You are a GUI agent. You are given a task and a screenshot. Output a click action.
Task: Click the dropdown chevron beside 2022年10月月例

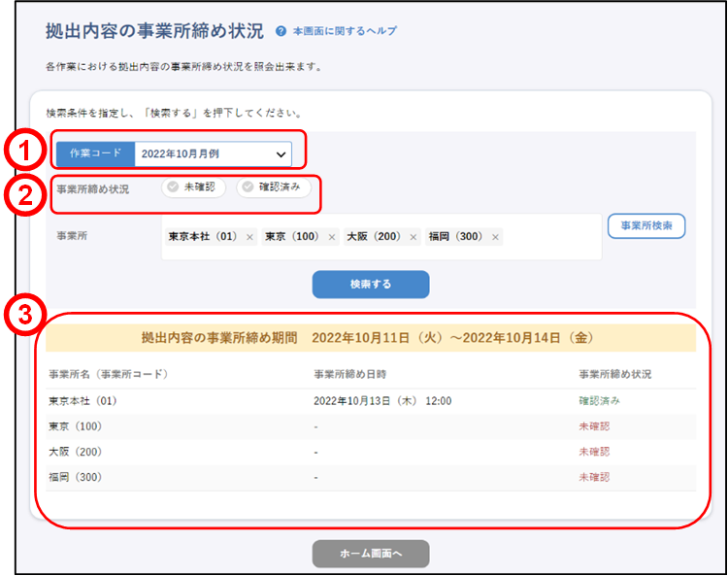coord(281,153)
